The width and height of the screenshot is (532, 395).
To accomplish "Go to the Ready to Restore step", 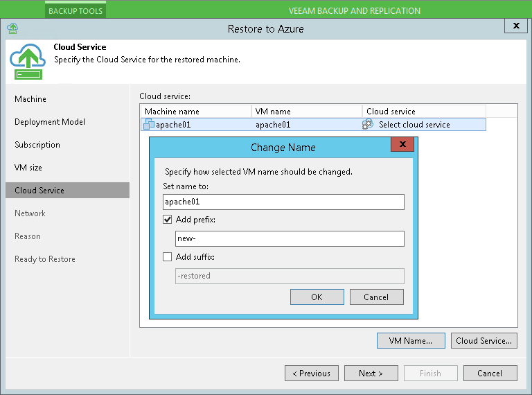I will click(45, 259).
